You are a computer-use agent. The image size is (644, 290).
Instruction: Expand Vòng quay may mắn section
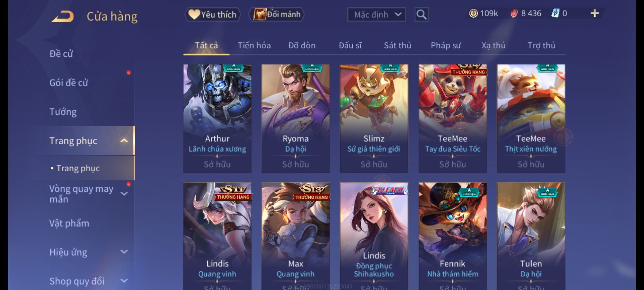click(x=124, y=194)
